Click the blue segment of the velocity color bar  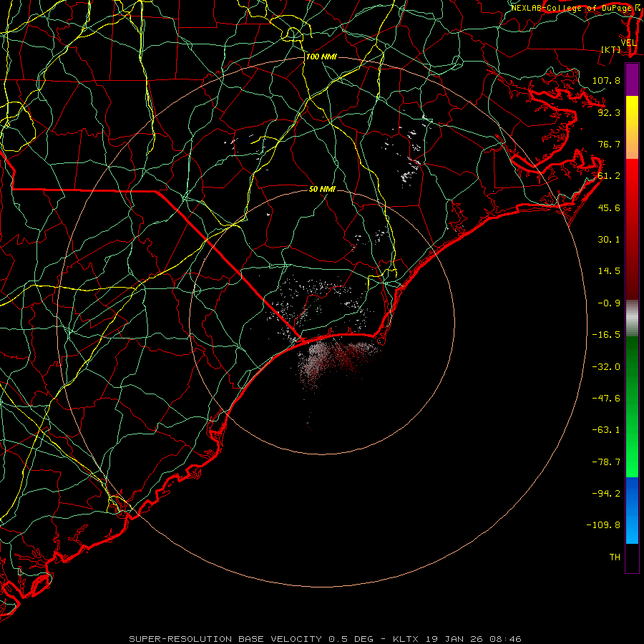(632, 510)
